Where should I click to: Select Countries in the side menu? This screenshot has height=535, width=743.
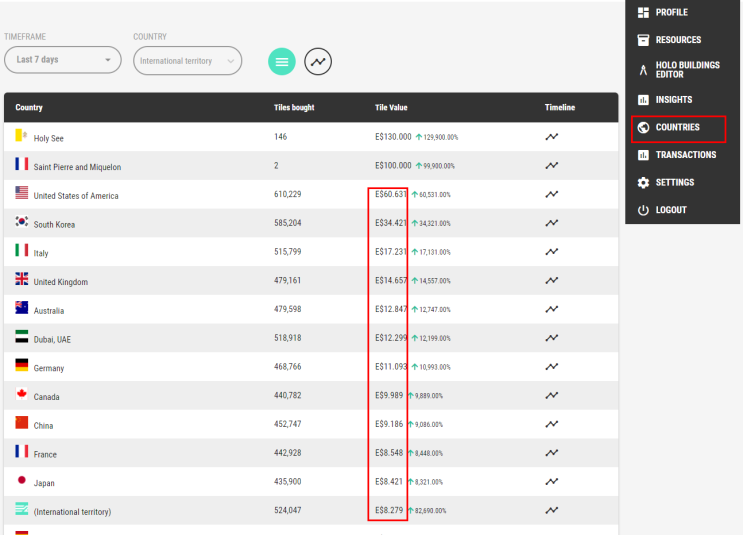(678, 128)
